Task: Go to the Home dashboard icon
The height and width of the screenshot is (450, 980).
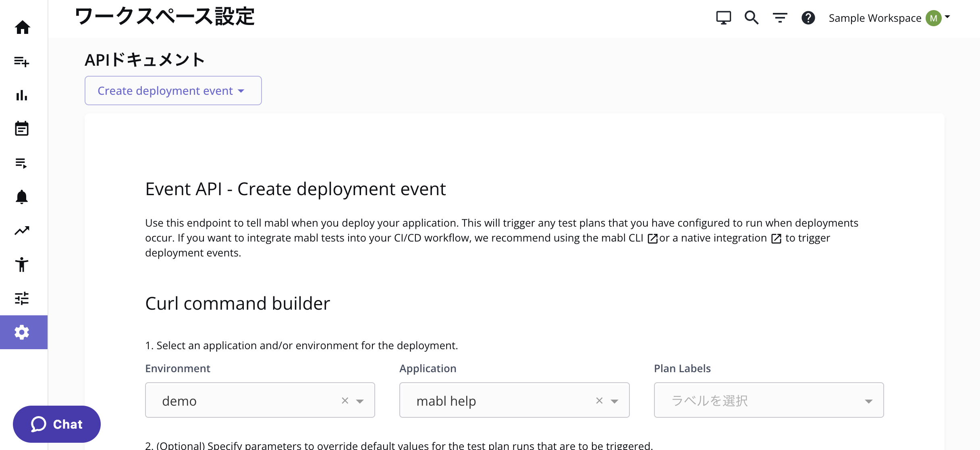Action: pos(22,27)
